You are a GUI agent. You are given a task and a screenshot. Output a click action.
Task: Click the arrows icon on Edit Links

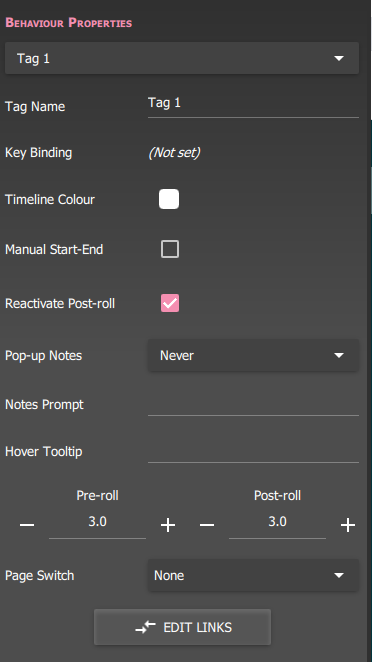[x=145, y=627]
